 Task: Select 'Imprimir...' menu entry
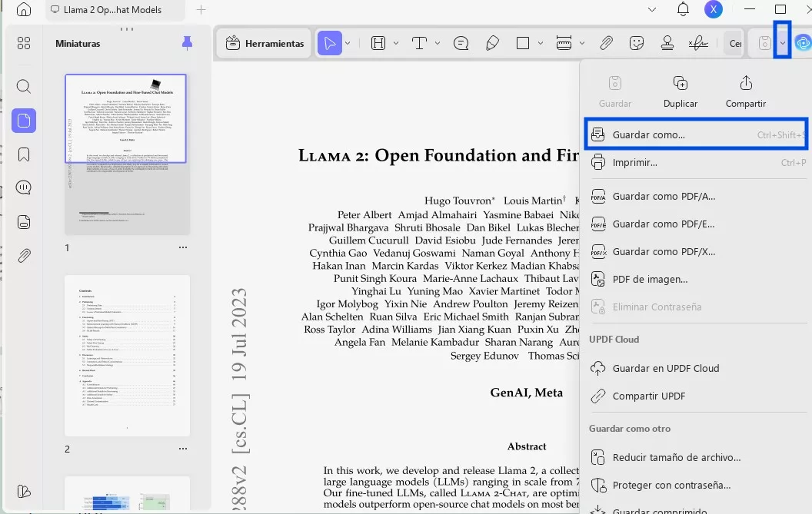(634, 163)
